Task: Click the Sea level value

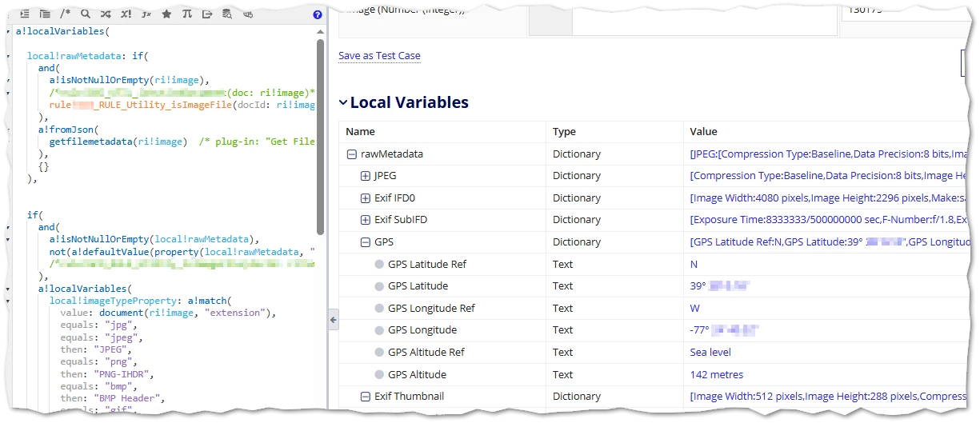Action: click(x=710, y=352)
